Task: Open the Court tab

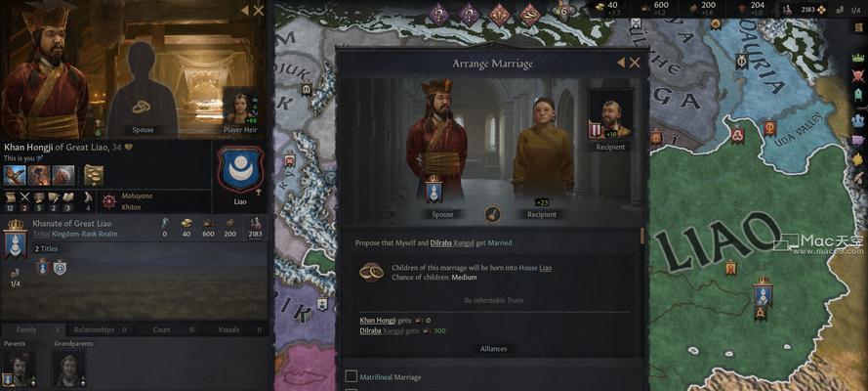Action: (x=162, y=329)
